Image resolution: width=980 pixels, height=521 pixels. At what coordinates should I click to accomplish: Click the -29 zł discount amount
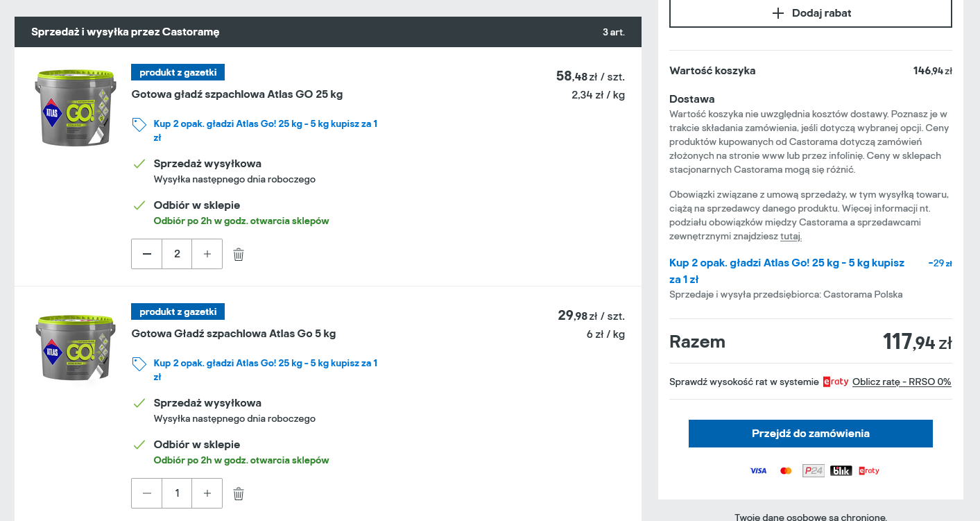940,263
